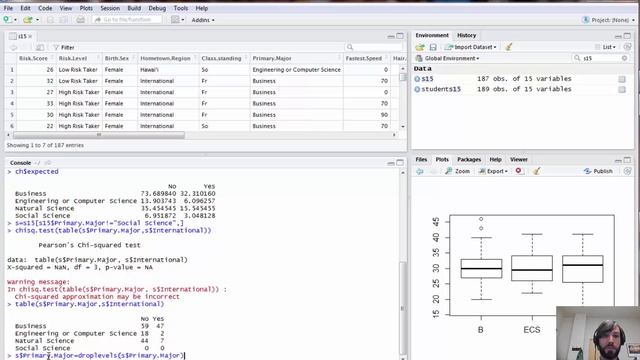The width and height of the screenshot is (640, 360).
Task: Clear the workspace with the Environment broom icon
Action: pos(509,47)
